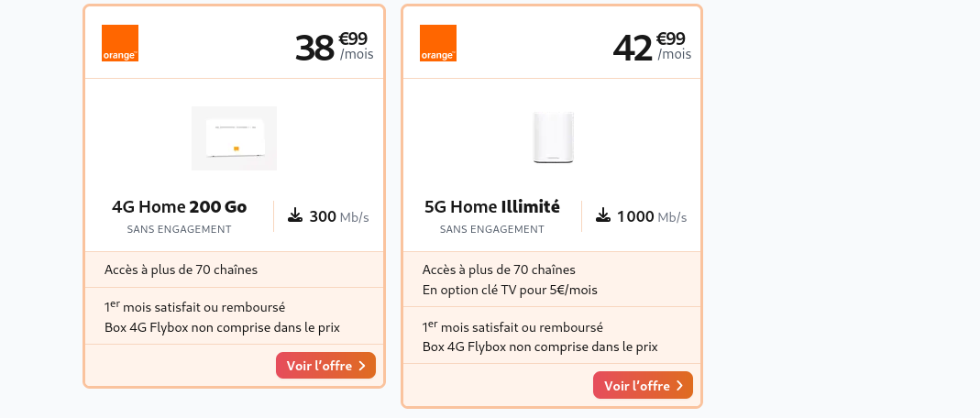Click the download icon beside 1000 Mb/s

[x=603, y=216]
